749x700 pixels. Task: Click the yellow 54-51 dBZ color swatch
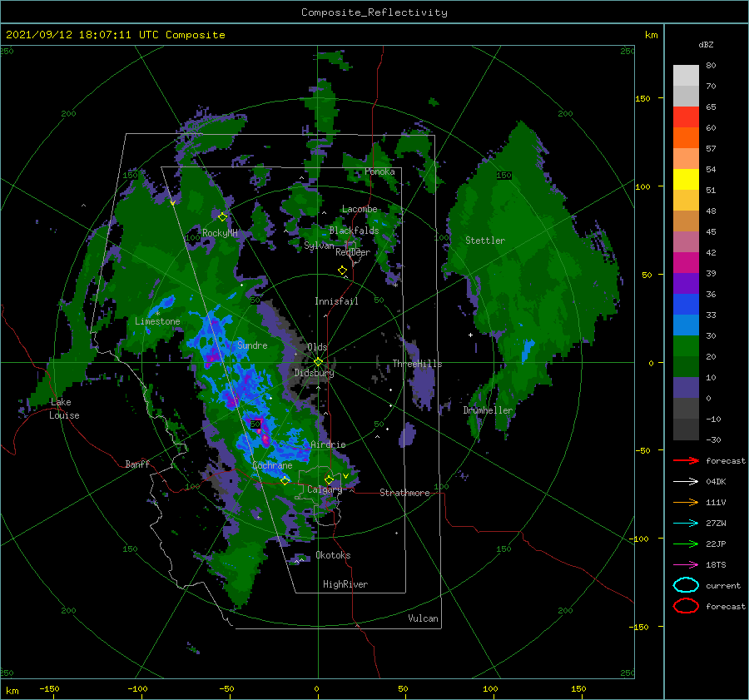tap(686, 180)
